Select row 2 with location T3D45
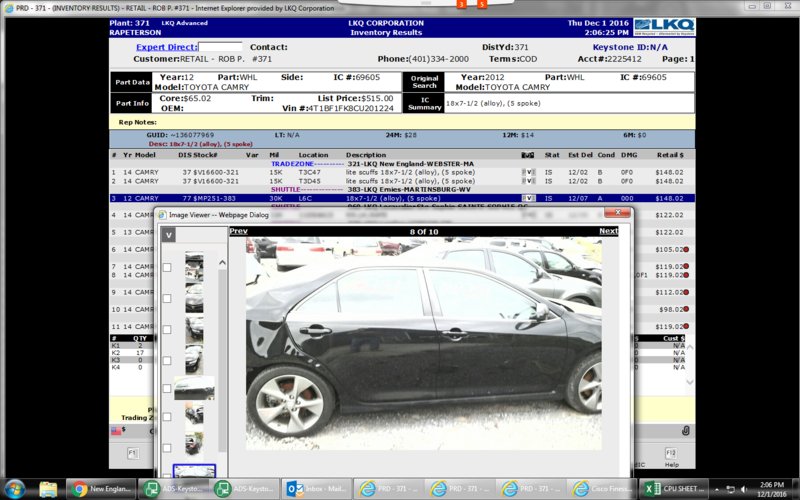This screenshot has height=500, width=800. click(x=402, y=181)
